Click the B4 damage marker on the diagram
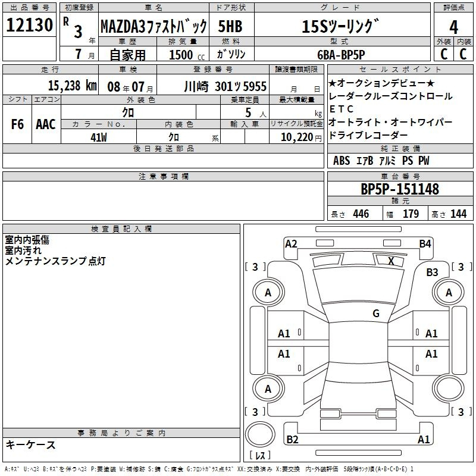Viewport: 476px width, 476px height. tap(425, 243)
